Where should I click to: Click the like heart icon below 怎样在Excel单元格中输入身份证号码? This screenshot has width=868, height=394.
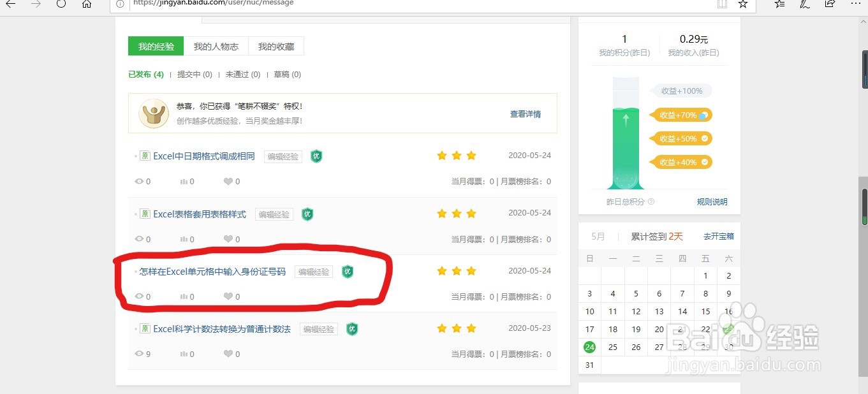[x=226, y=296]
